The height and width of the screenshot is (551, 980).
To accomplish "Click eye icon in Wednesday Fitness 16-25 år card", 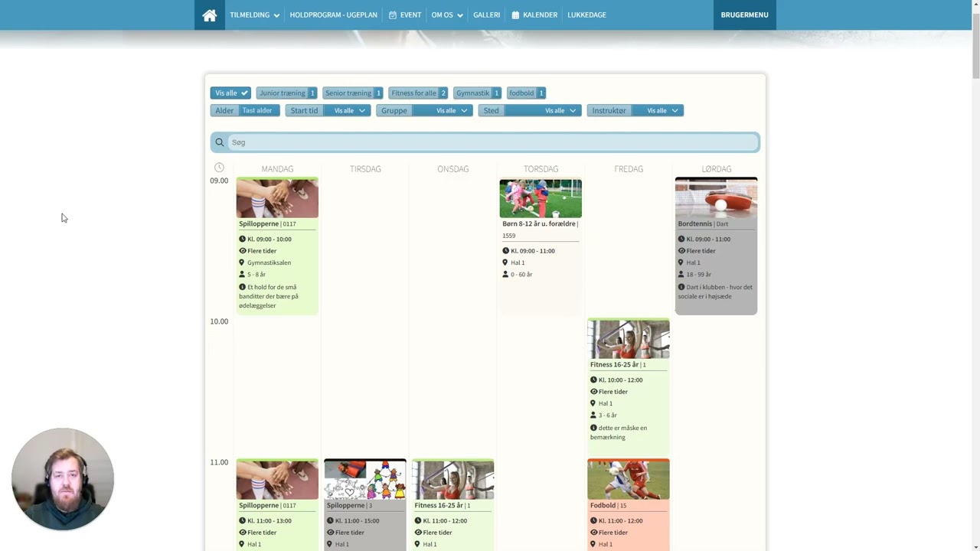I will coord(418,533).
